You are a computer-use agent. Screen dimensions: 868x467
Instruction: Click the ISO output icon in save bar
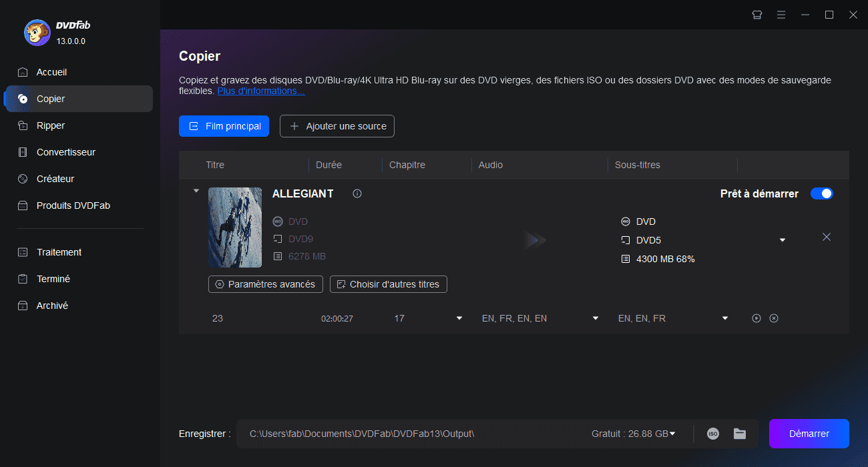[x=713, y=434]
